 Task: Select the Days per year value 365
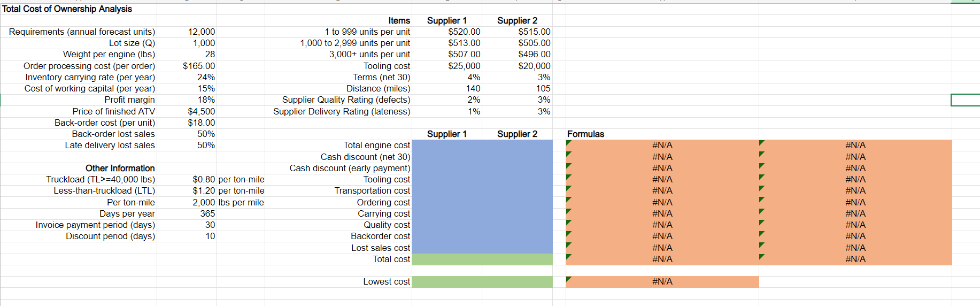187,214
